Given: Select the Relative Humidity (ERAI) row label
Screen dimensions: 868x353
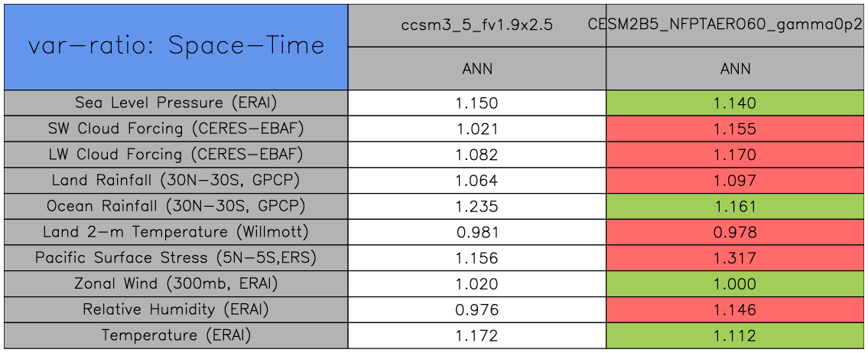Looking at the screenshot, I should (x=176, y=309).
